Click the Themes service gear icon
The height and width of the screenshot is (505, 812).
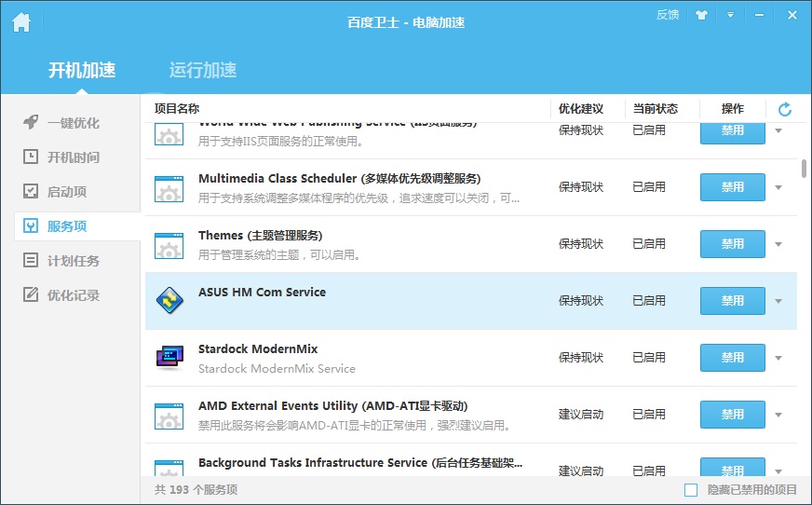[169, 246]
